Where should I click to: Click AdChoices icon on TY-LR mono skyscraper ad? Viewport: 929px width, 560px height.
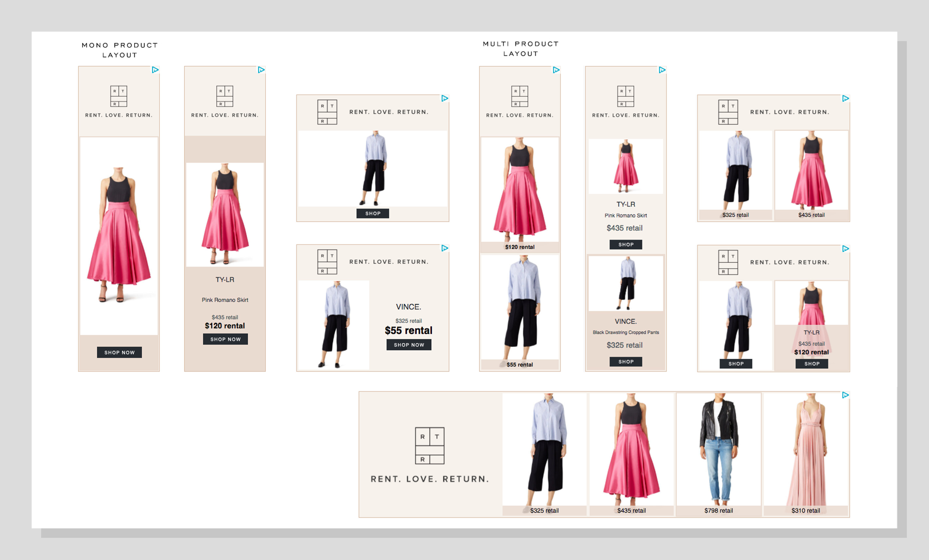click(261, 70)
